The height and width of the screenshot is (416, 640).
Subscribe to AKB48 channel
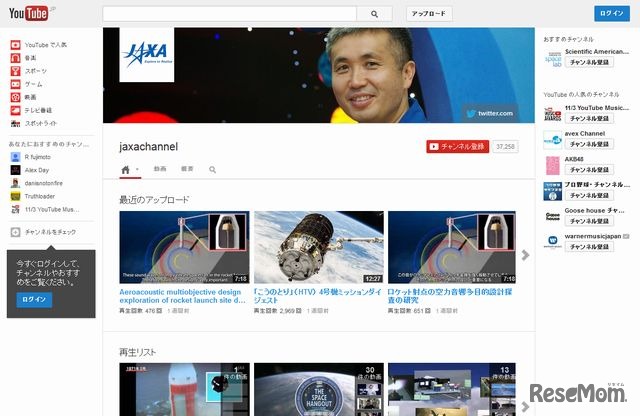pos(589,170)
